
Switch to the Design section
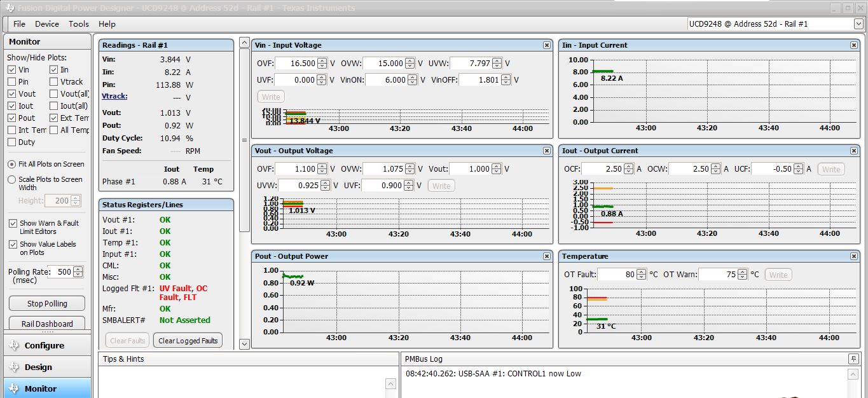(48, 367)
